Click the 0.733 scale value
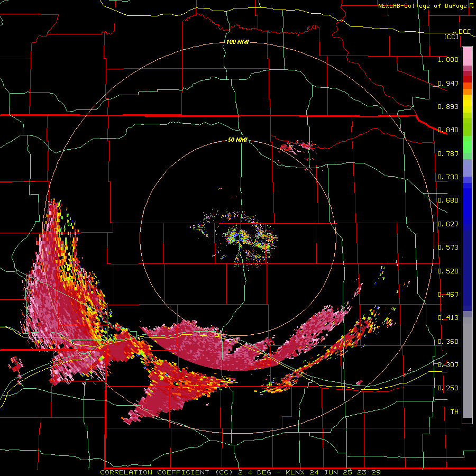Screen dimensions: 476x476 click(448, 177)
